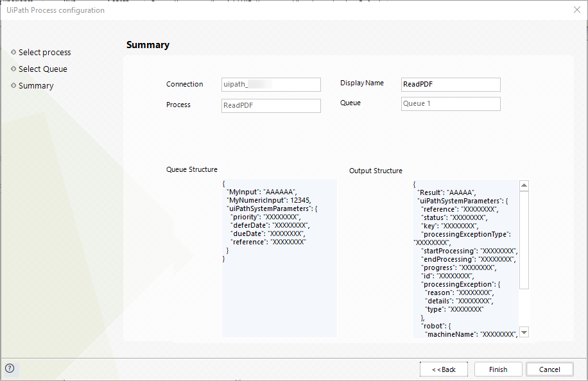Click the "MyNumericInput": 12345 line

pyautogui.click(x=269, y=200)
